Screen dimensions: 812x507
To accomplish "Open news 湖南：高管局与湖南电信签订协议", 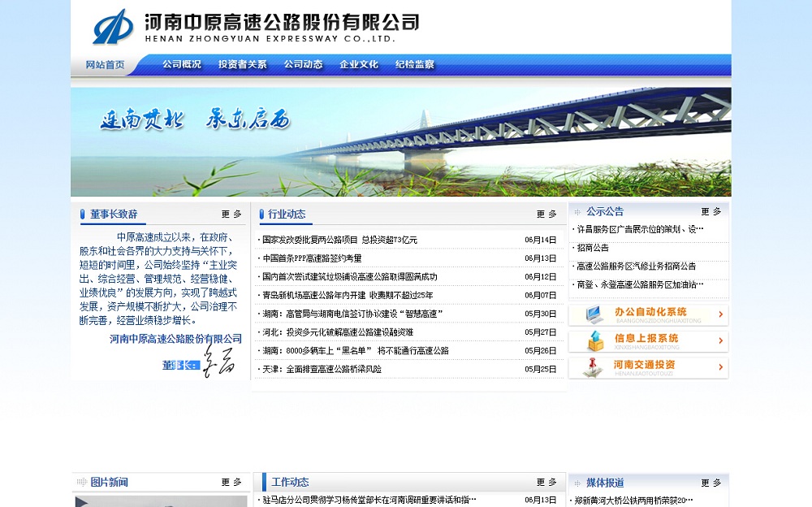I will coord(352,314).
